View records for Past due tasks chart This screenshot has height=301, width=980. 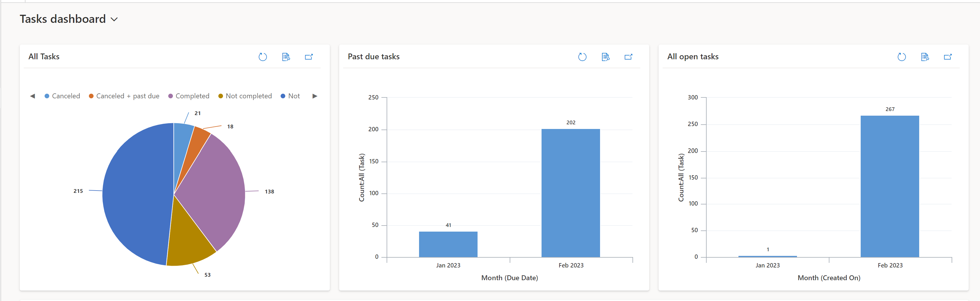click(x=605, y=57)
